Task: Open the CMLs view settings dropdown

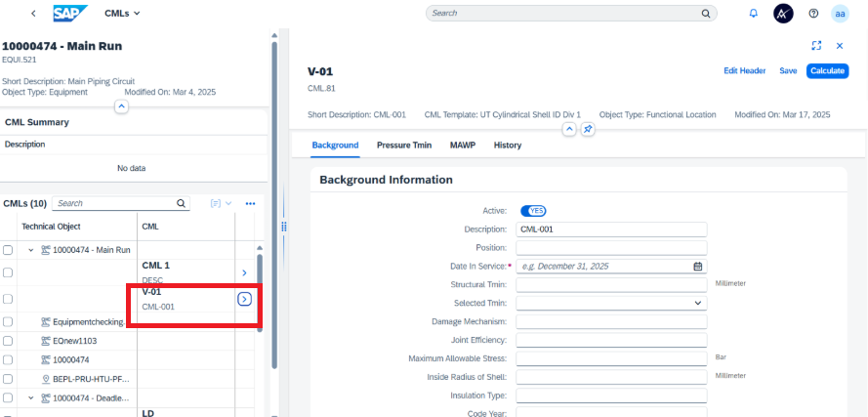Action: coord(221,204)
